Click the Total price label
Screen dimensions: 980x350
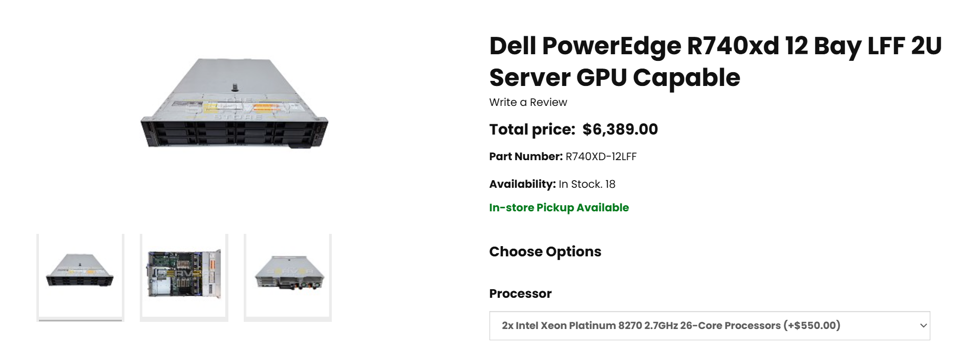(532, 129)
